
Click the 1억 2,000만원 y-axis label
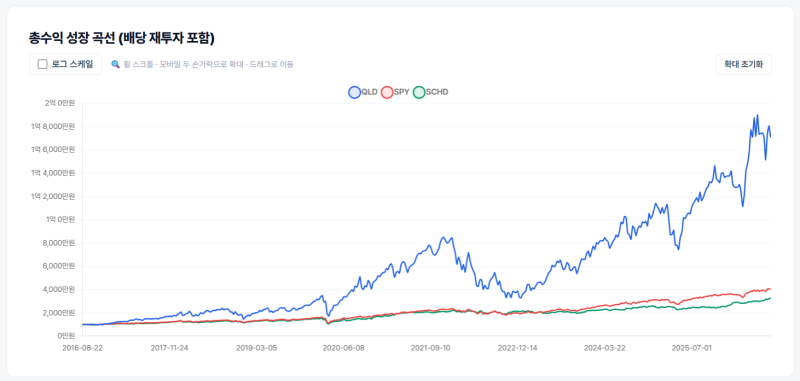pos(54,196)
